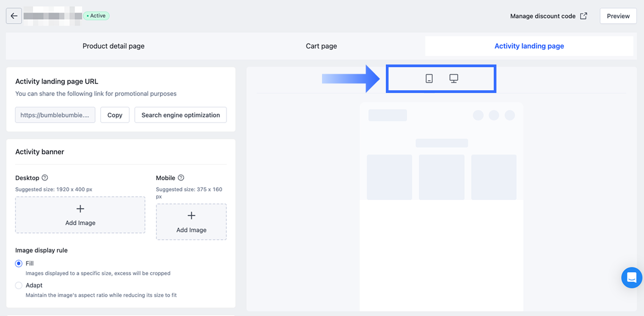This screenshot has height=316, width=644.
Task: Click the Desktop help question mark icon
Action: click(x=45, y=178)
